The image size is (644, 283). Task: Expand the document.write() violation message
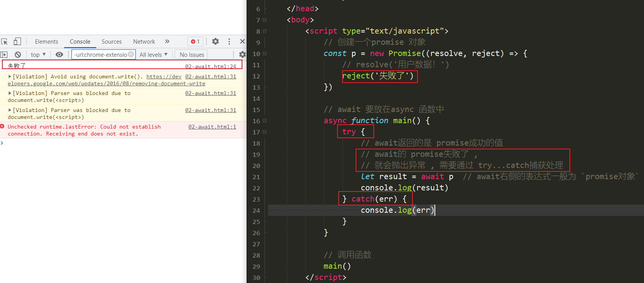coord(10,76)
